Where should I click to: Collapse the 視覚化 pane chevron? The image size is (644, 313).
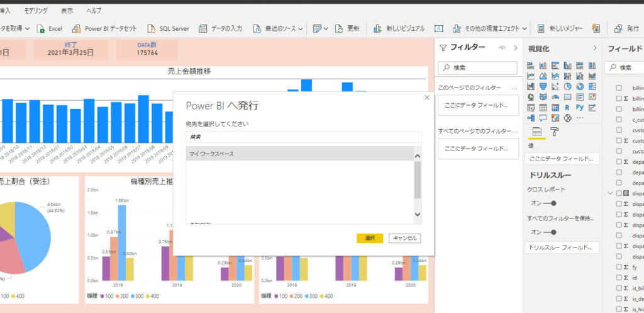(x=595, y=48)
